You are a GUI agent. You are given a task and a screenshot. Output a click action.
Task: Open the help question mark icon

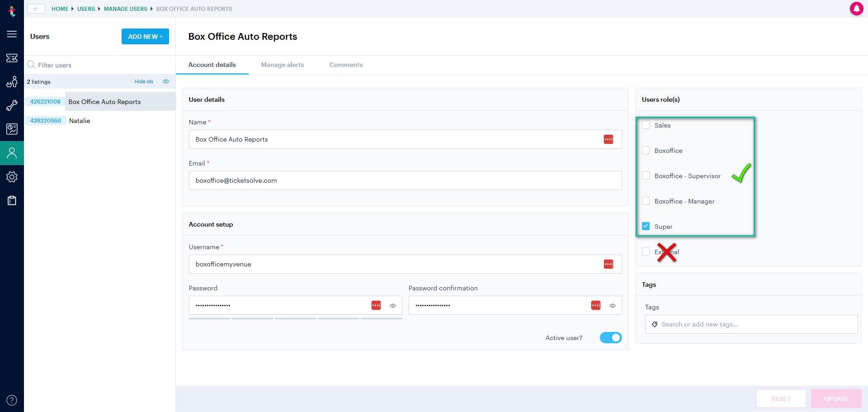point(12,400)
